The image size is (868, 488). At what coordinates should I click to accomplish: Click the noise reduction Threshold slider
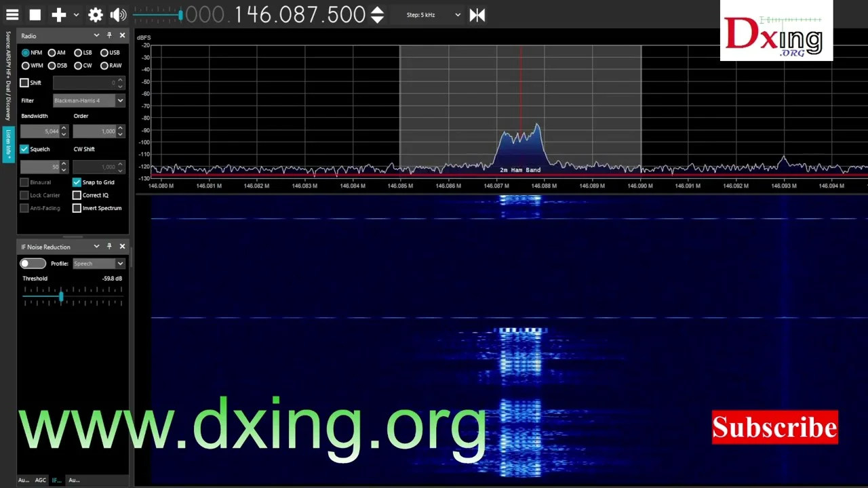tap(61, 296)
